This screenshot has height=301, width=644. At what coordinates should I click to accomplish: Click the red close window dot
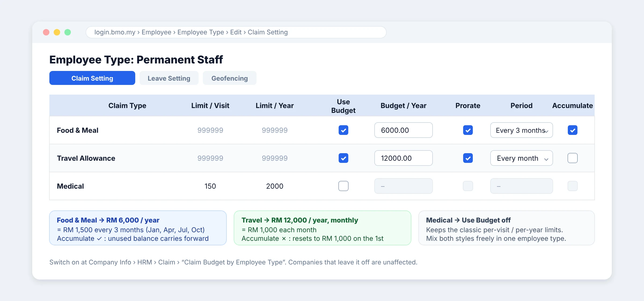coord(46,32)
